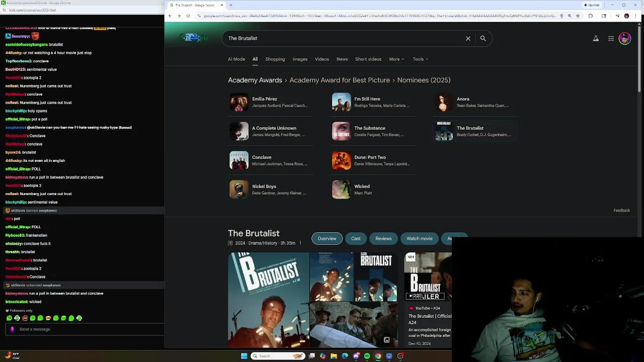This screenshot has width=644, height=362.
Task: Open the Google account avatar on the search page
Action: pyautogui.click(x=625, y=38)
